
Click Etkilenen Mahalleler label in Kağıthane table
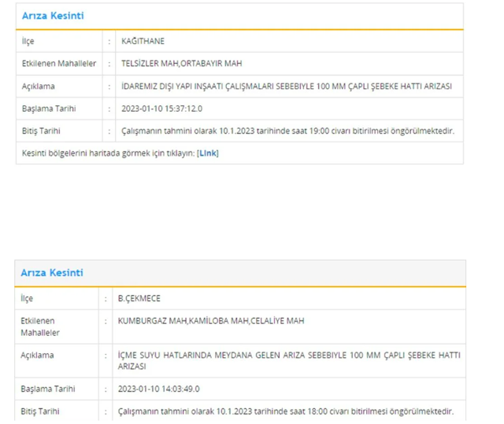[59, 63]
